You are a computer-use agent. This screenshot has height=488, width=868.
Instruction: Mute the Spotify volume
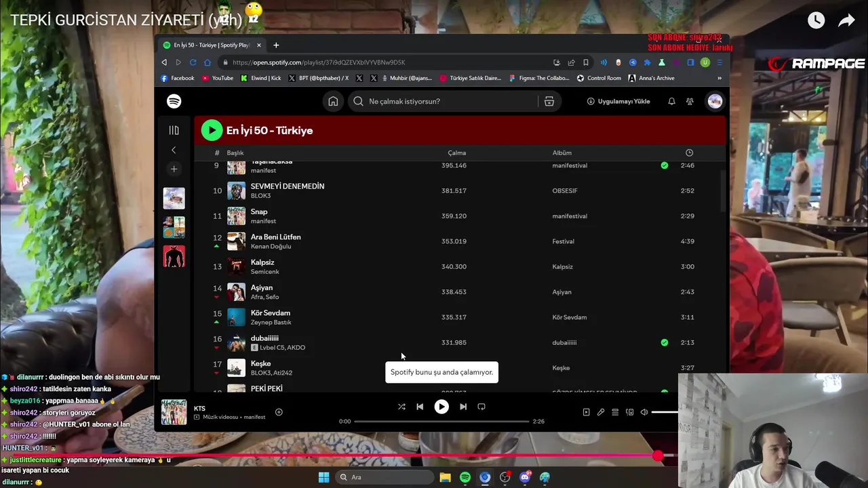coord(644,412)
